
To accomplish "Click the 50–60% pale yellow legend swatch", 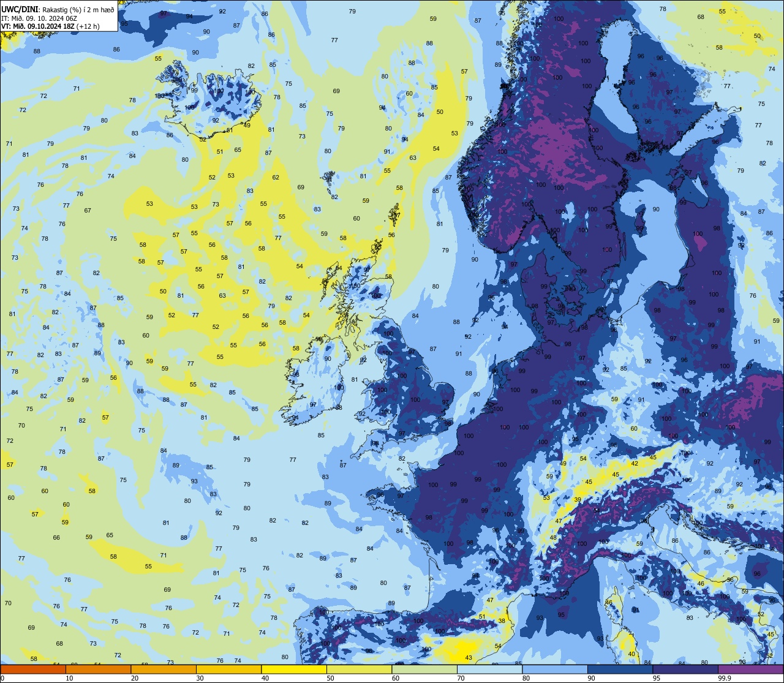I will click(359, 669).
